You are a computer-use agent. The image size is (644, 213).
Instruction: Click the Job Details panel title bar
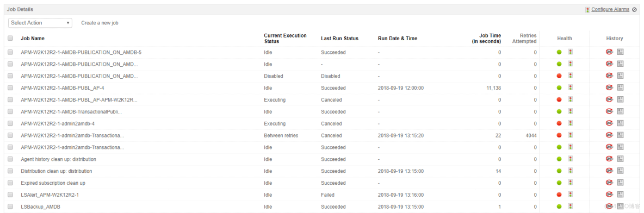tap(322, 9)
